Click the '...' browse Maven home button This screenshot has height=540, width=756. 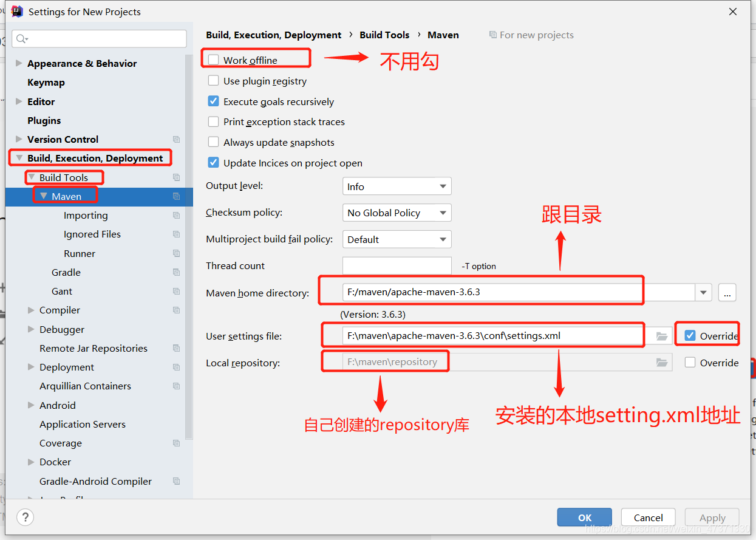[727, 292]
